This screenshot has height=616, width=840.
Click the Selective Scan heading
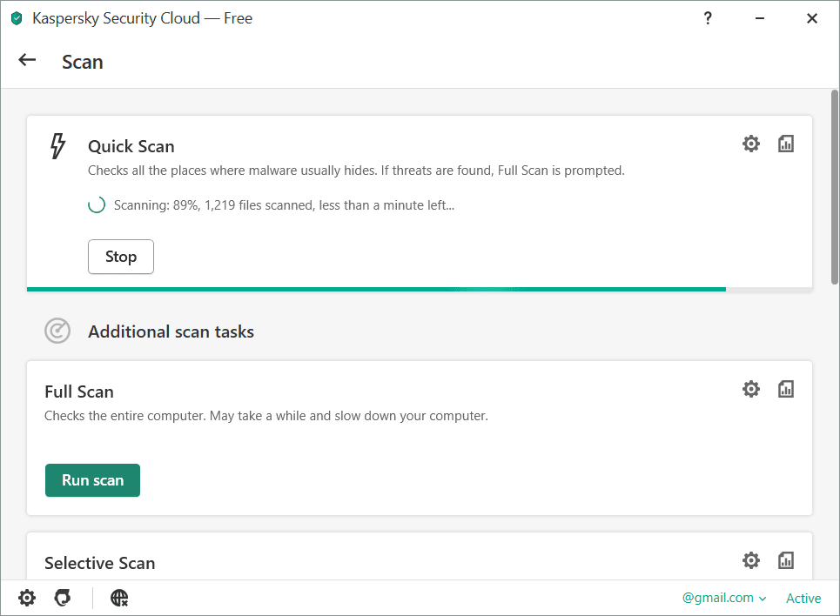click(x=100, y=563)
